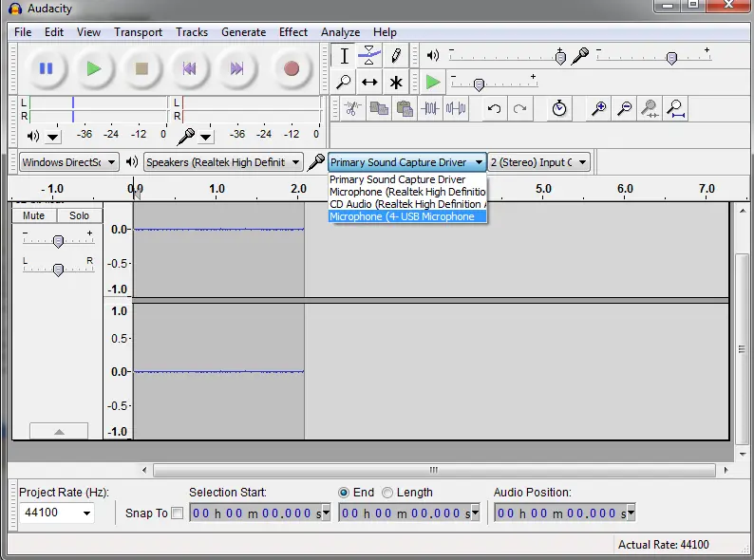
Task: Click the Cut scissors icon
Action: (x=353, y=108)
